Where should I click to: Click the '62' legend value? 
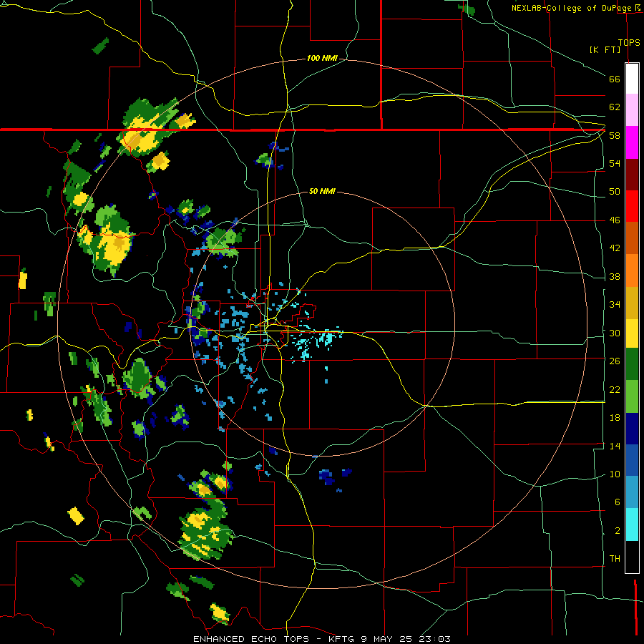coord(615,107)
